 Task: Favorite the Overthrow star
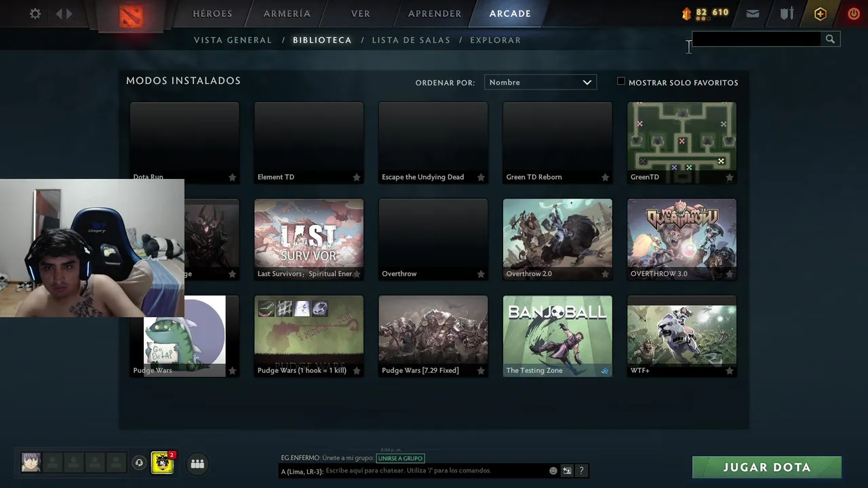[x=481, y=274]
